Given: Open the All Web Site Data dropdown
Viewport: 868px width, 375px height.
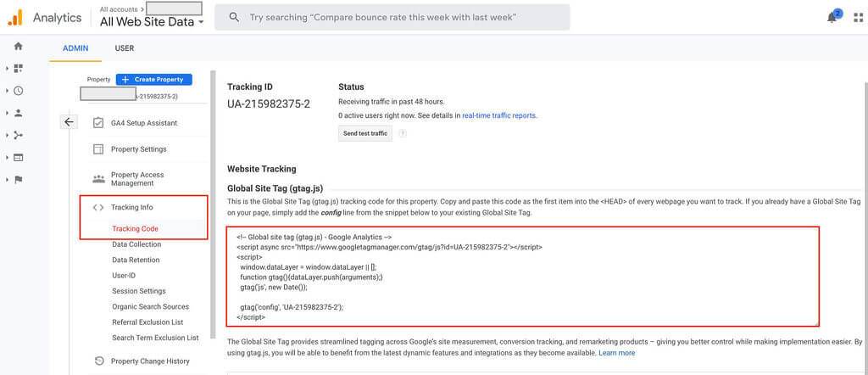Looking at the screenshot, I should point(153,22).
